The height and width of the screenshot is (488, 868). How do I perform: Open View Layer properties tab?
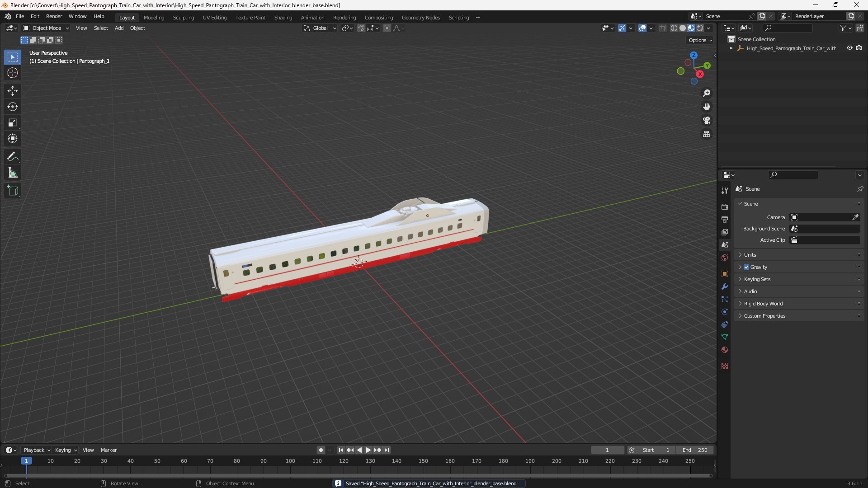pos(725,232)
